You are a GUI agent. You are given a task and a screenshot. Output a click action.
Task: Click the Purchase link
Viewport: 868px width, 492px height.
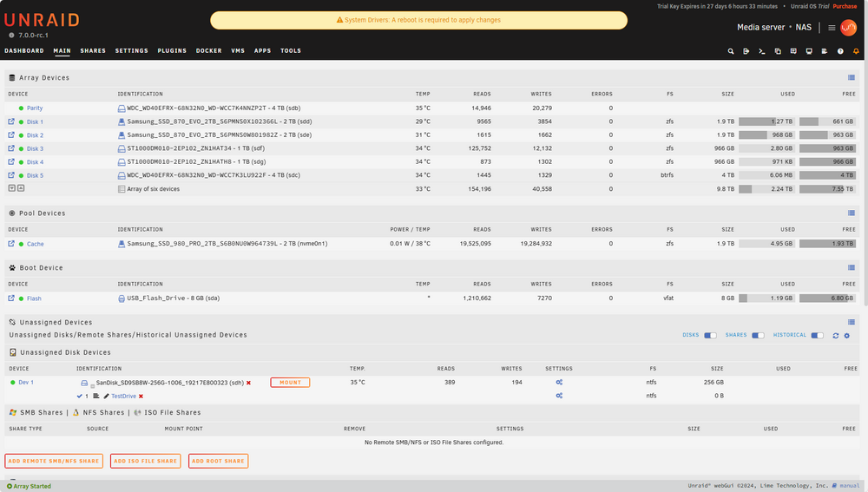click(845, 6)
